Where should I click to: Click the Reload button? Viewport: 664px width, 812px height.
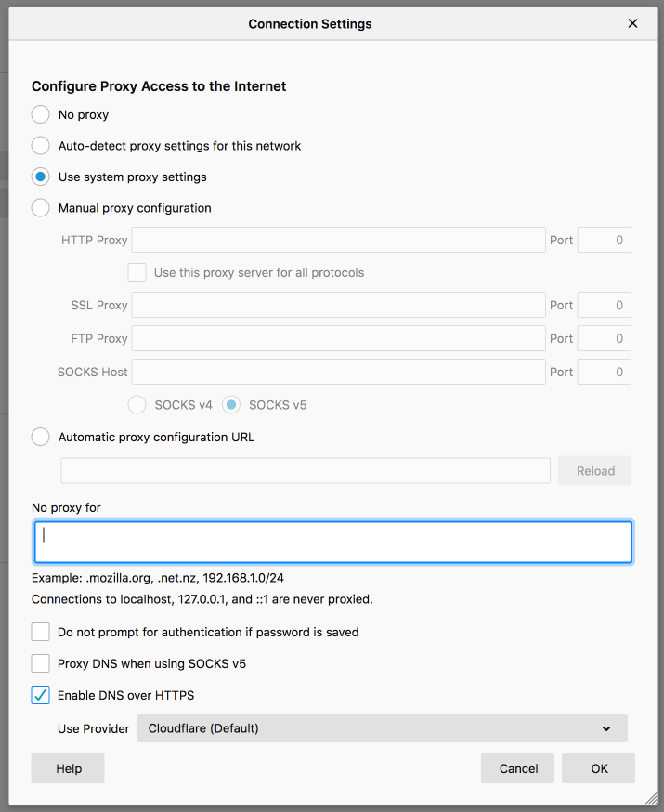[x=594, y=471]
